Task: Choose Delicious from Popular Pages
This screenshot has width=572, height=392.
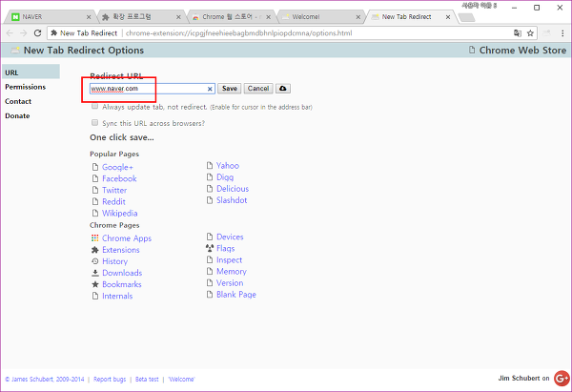Action: tap(233, 189)
